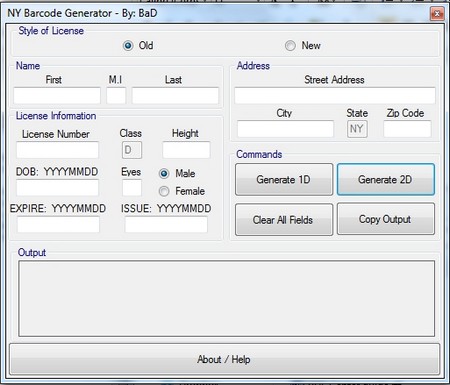The width and height of the screenshot is (450, 385).
Task: Focus the Height input field
Action: click(x=186, y=150)
